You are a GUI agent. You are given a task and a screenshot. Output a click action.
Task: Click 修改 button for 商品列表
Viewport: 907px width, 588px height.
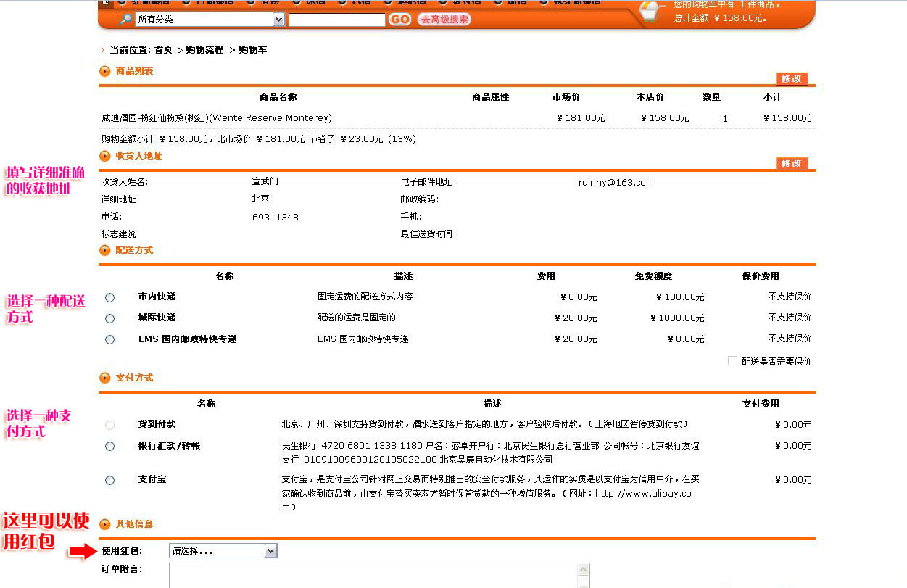792,78
